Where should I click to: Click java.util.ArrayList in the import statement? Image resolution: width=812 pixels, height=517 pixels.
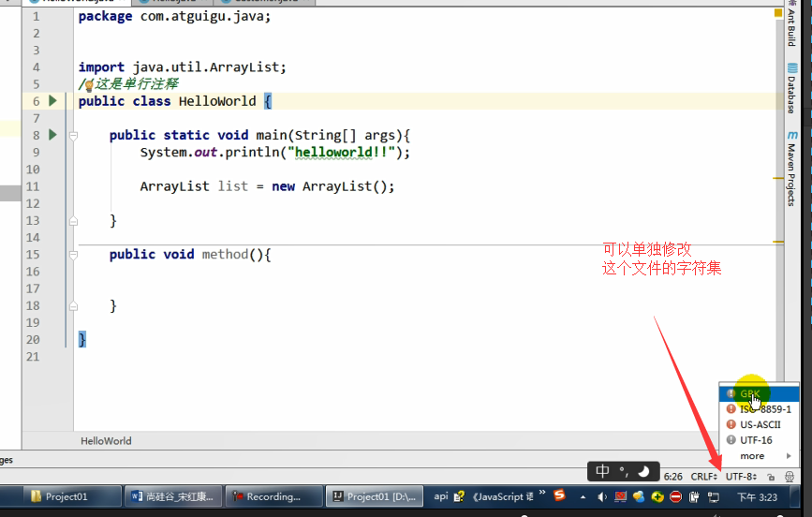coord(206,67)
